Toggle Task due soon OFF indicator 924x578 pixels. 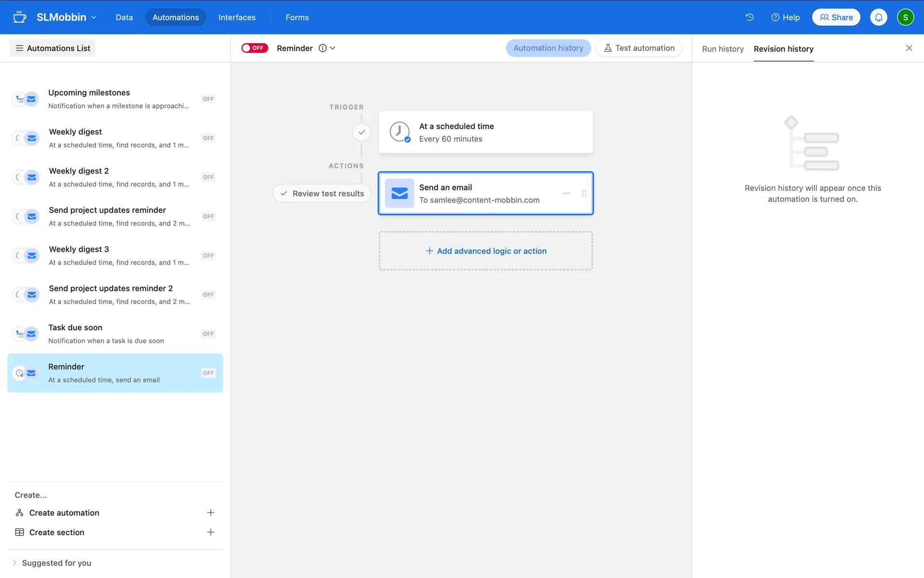click(x=208, y=334)
